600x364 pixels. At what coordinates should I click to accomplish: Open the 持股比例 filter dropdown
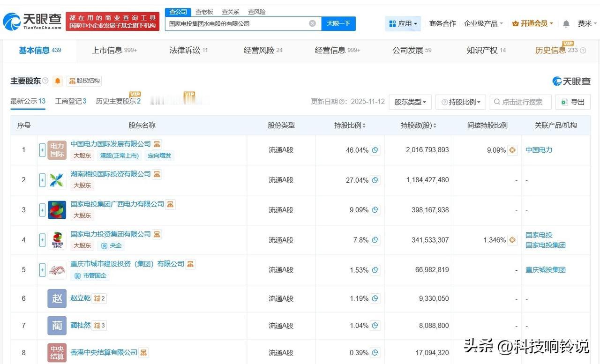(x=461, y=102)
